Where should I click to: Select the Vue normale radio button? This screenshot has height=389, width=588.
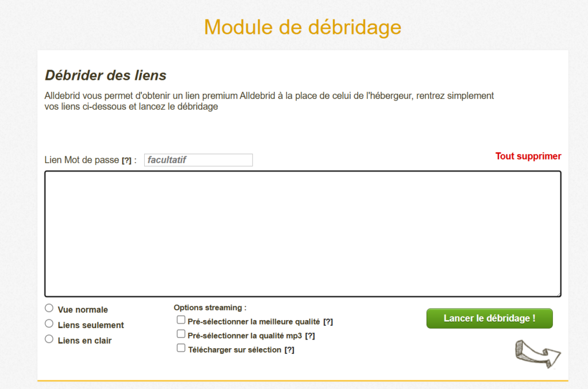49,309
